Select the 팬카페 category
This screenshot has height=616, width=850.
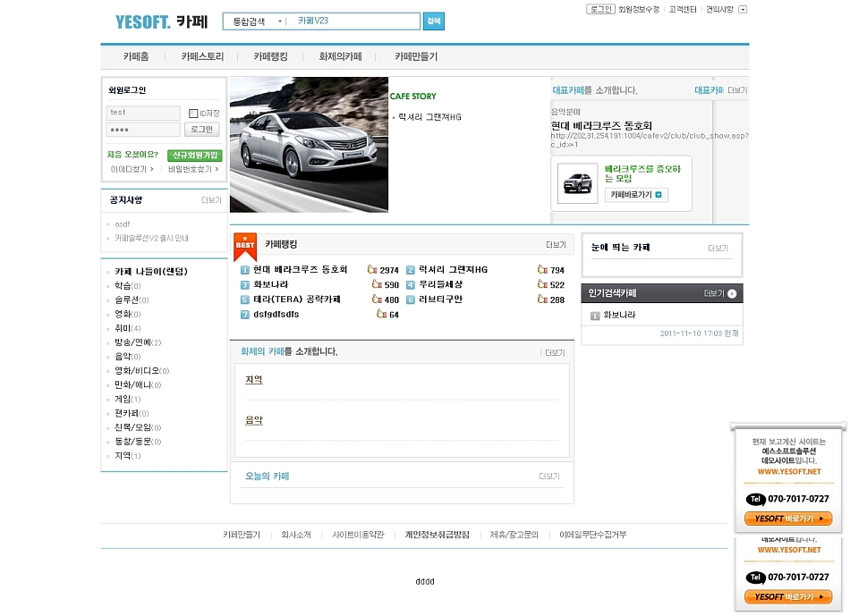(132, 413)
